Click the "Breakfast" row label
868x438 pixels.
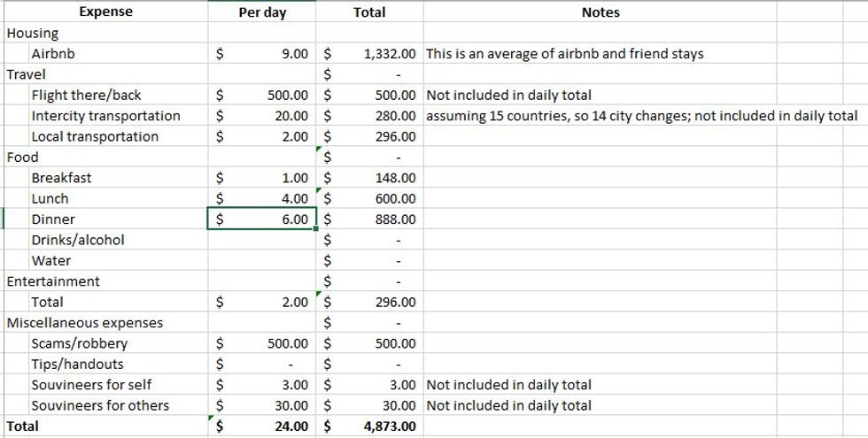pyautogui.click(x=61, y=178)
